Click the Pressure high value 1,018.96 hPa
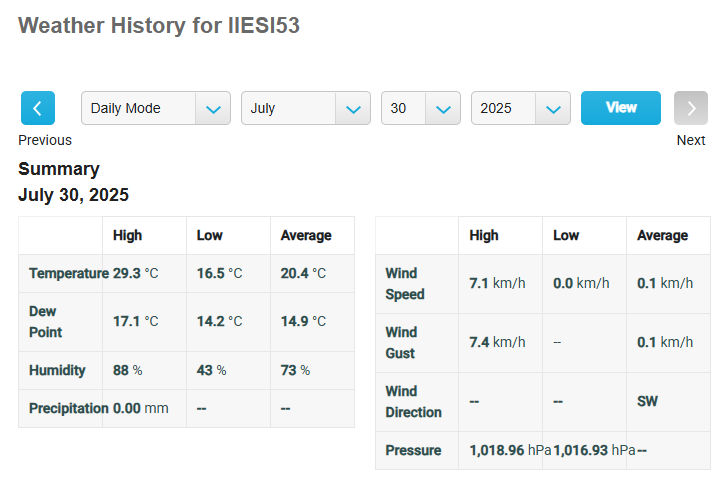 [x=510, y=450]
